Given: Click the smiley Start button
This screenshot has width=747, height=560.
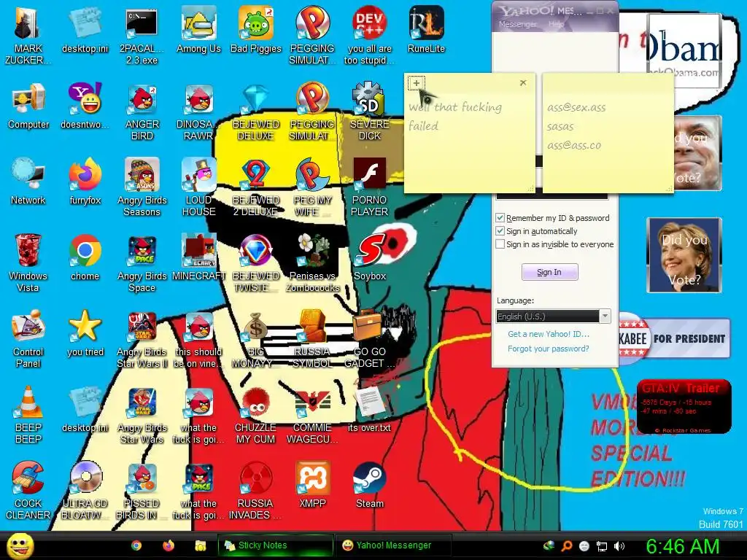Looking at the screenshot, I should click(20, 545).
